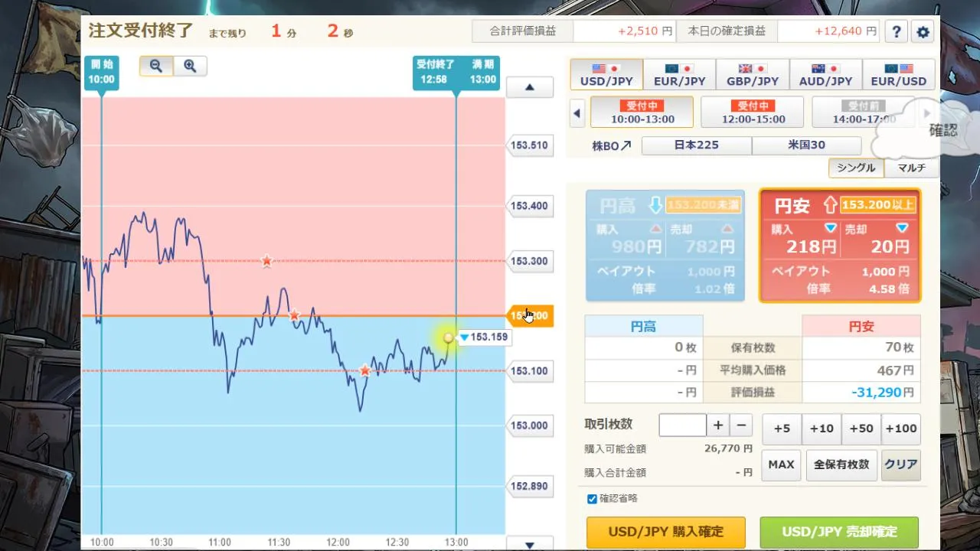
Task: Click the star marker near 153.300 line
Action: coord(266,261)
